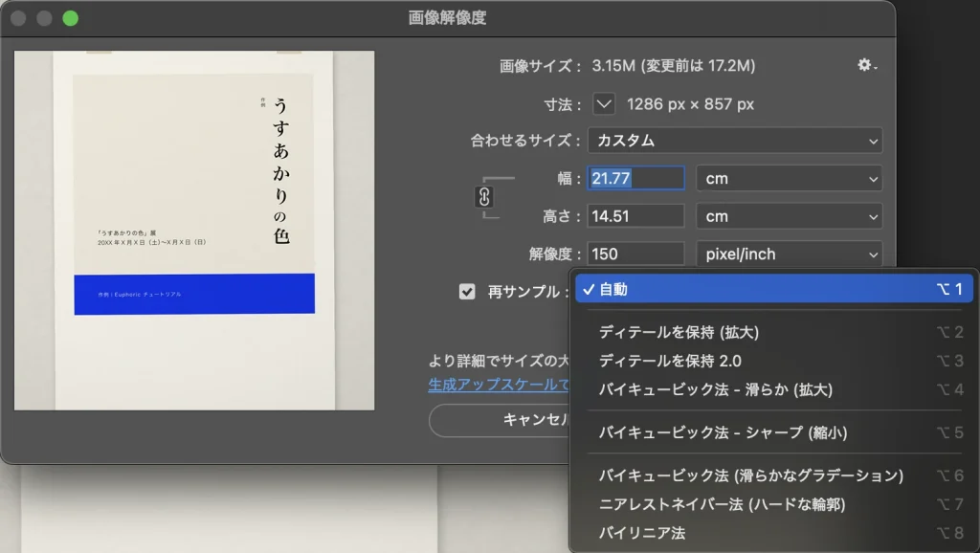Click the green maximize window button
This screenshot has height=553, width=980.
click(71, 18)
